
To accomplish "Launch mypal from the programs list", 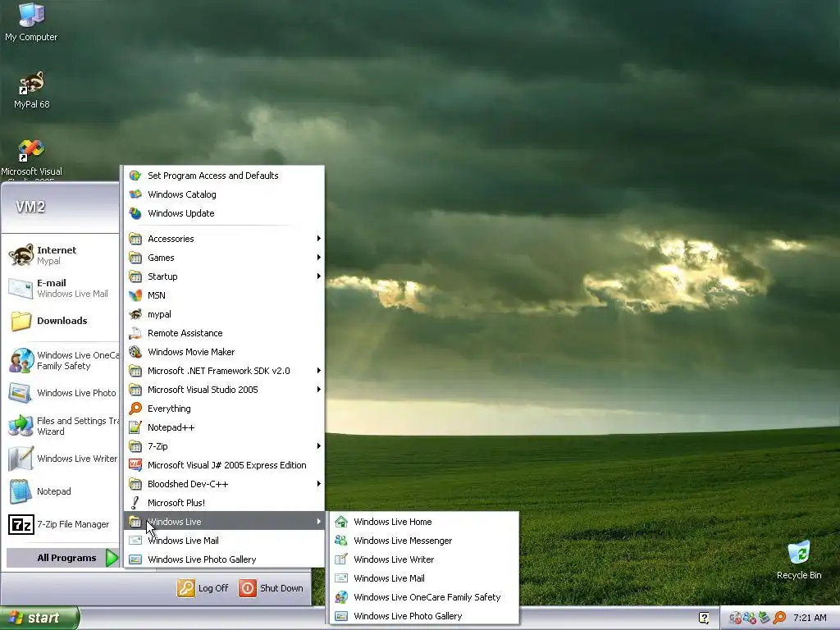I will pyautogui.click(x=224, y=314).
